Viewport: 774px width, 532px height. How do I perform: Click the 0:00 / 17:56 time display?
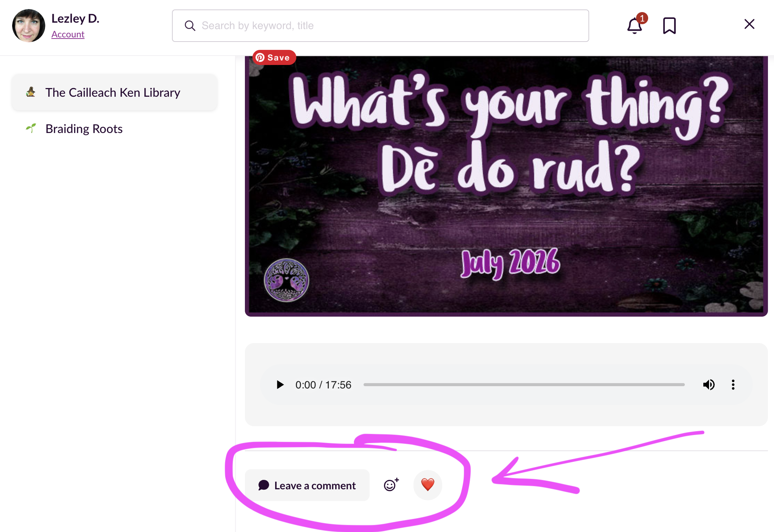323,385
